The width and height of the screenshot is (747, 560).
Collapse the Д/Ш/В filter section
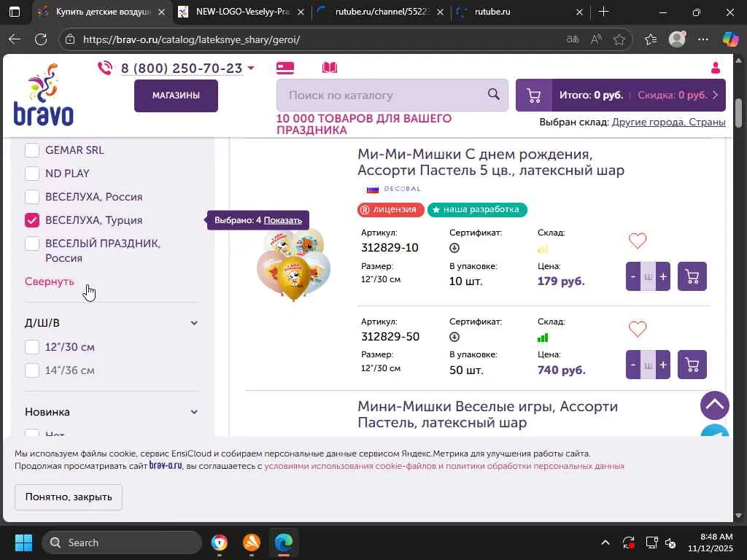(x=194, y=323)
